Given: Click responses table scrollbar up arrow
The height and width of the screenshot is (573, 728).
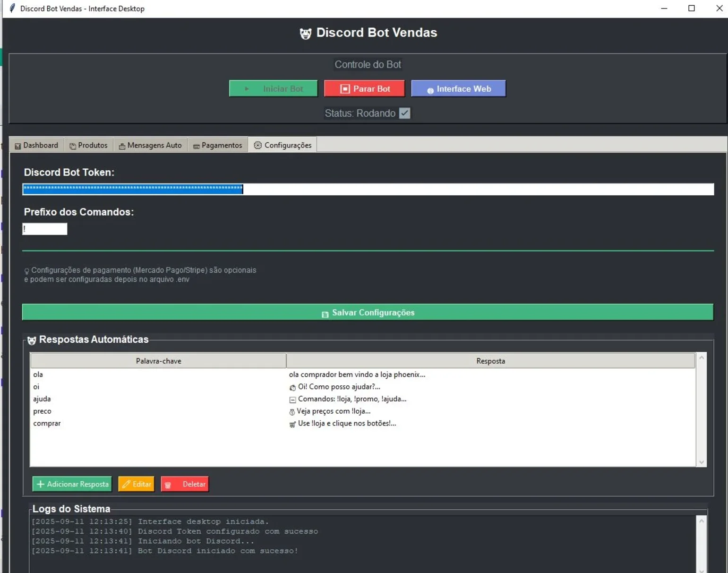Looking at the screenshot, I should click(x=702, y=358).
